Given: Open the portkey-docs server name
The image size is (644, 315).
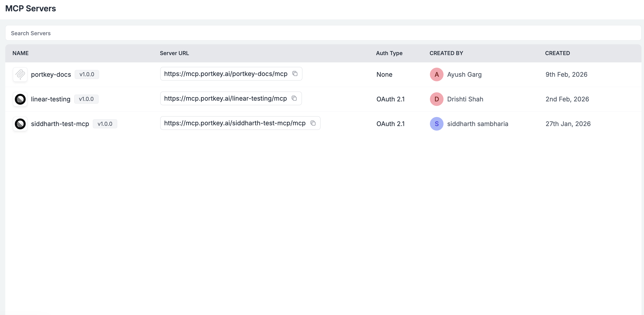Looking at the screenshot, I should [51, 74].
